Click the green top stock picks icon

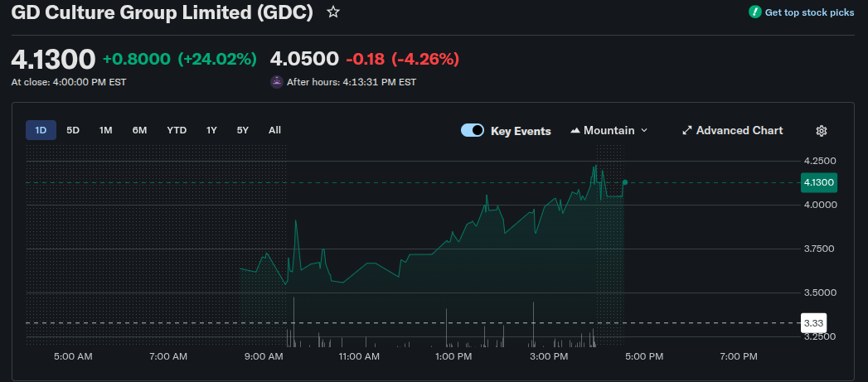pyautogui.click(x=754, y=12)
